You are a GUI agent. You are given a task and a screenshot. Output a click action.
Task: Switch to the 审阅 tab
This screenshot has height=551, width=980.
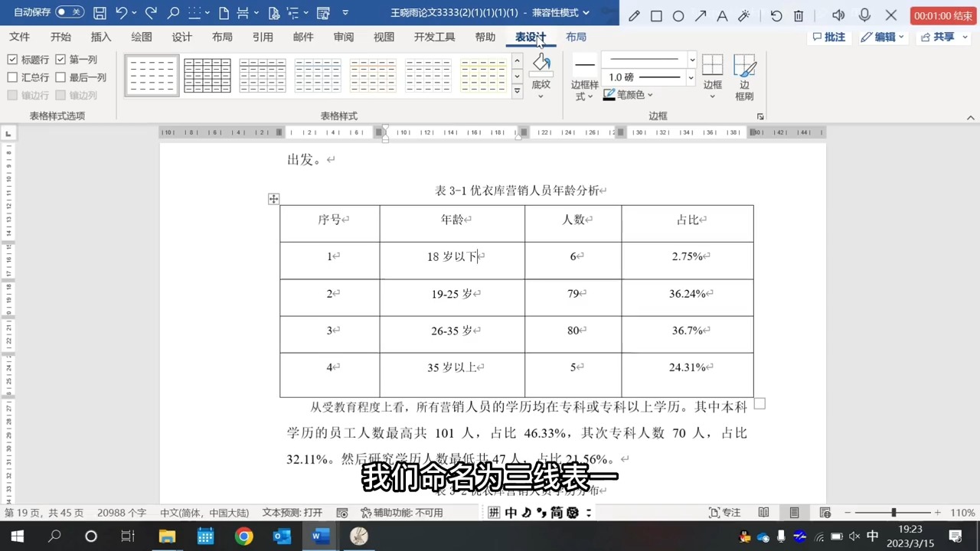click(344, 37)
